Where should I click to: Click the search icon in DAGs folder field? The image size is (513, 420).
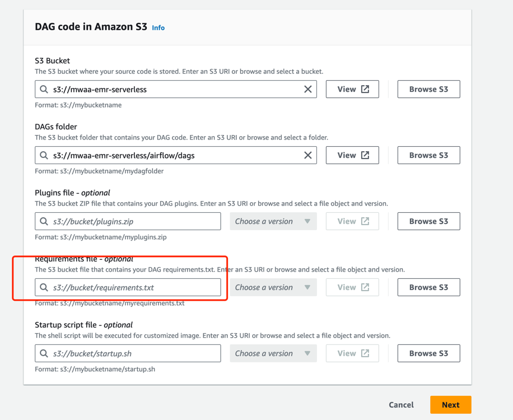tap(44, 155)
